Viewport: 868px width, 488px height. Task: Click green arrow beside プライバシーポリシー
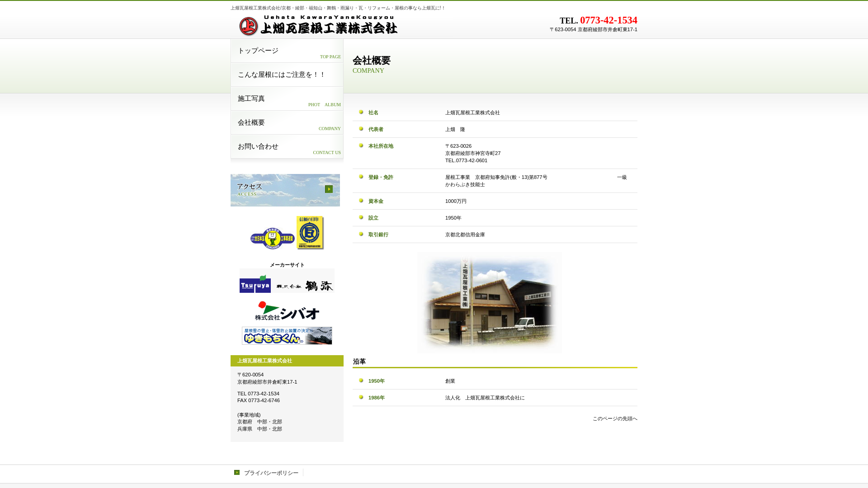pos(237,473)
